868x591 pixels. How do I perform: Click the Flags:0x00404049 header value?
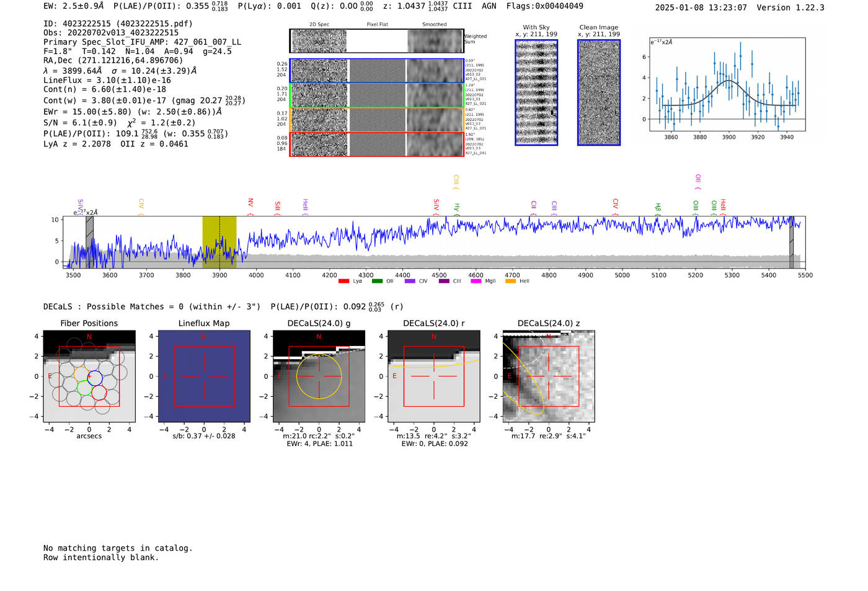click(x=544, y=6)
